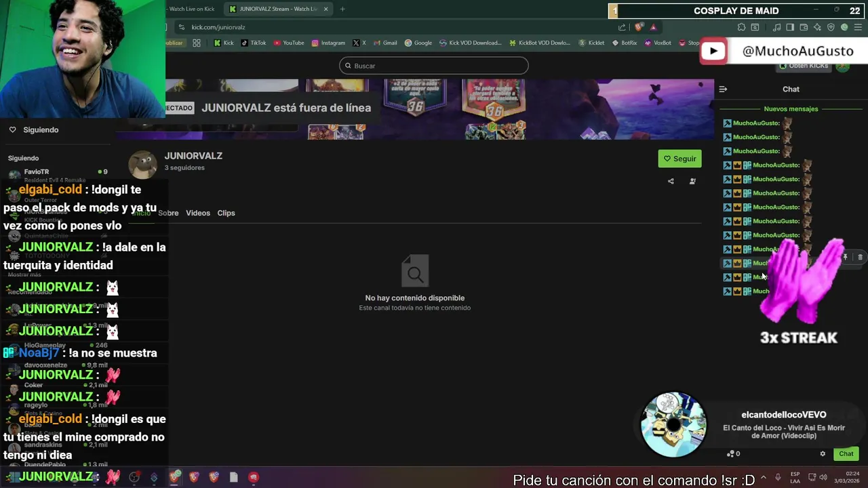Screen dimensions: 868x488
Task: Open the document file icon in taskbar
Action: click(233, 477)
